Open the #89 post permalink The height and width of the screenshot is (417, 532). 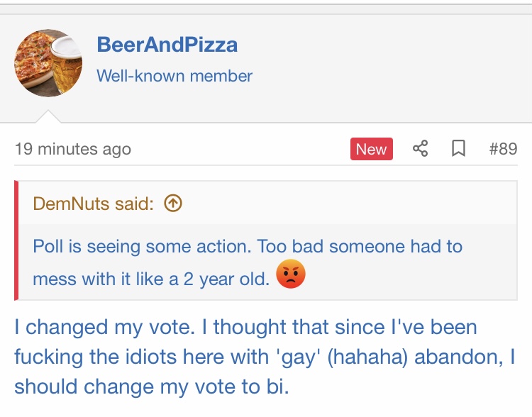[503, 149]
